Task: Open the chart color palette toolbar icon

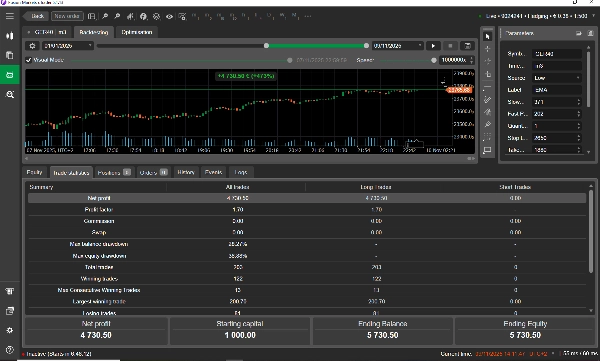Action: (x=156, y=16)
